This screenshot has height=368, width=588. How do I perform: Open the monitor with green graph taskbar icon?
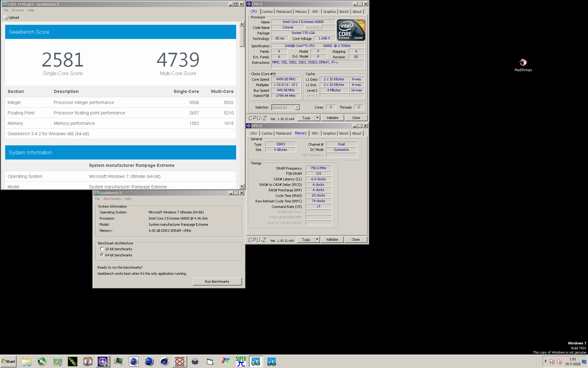coord(118,362)
